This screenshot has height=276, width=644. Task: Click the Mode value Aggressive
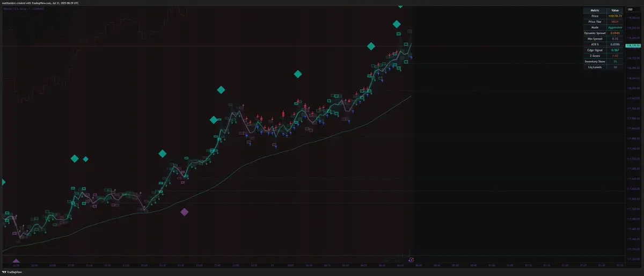tap(614, 27)
